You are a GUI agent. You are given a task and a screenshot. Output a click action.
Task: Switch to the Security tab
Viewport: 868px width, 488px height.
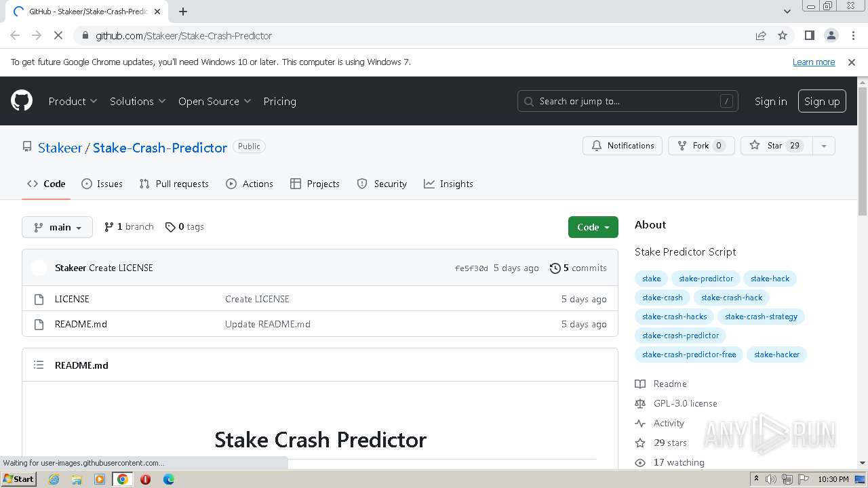[x=382, y=184]
